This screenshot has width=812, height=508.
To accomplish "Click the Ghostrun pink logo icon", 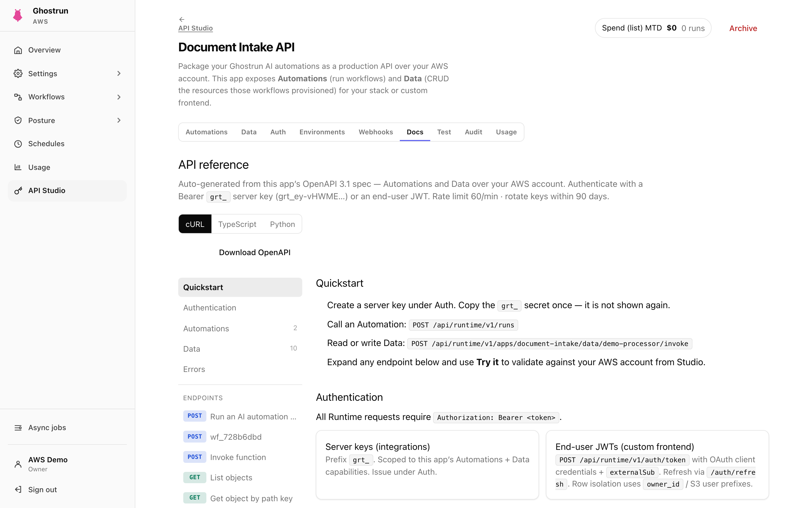I will tap(18, 16).
